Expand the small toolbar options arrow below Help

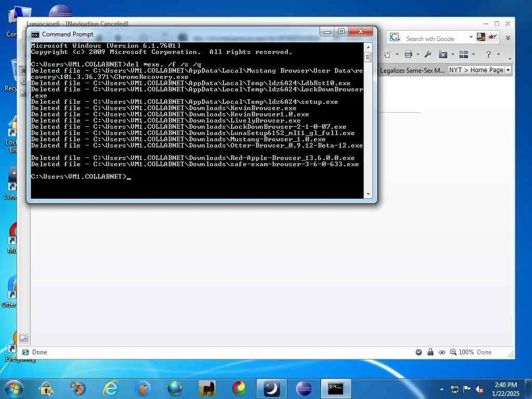[510, 60]
